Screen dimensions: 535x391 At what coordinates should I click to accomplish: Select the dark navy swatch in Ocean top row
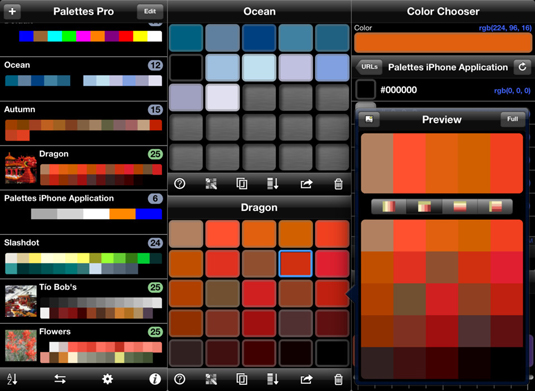[259, 38]
